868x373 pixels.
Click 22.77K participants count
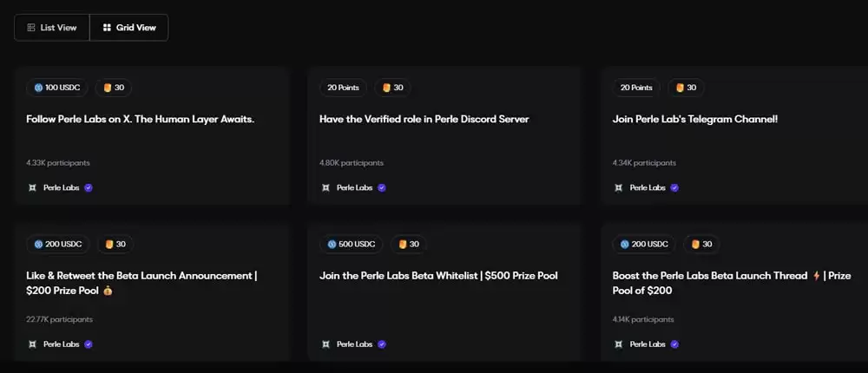pos(59,319)
